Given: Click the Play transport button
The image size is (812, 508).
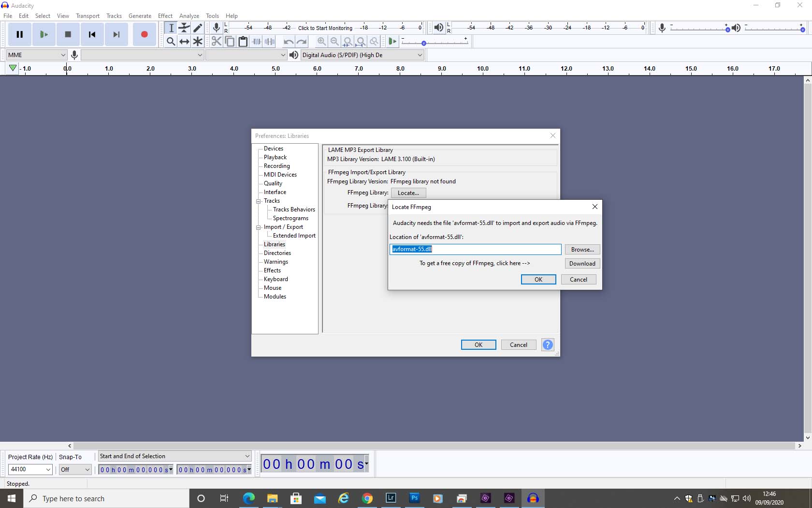Looking at the screenshot, I should click(44, 34).
